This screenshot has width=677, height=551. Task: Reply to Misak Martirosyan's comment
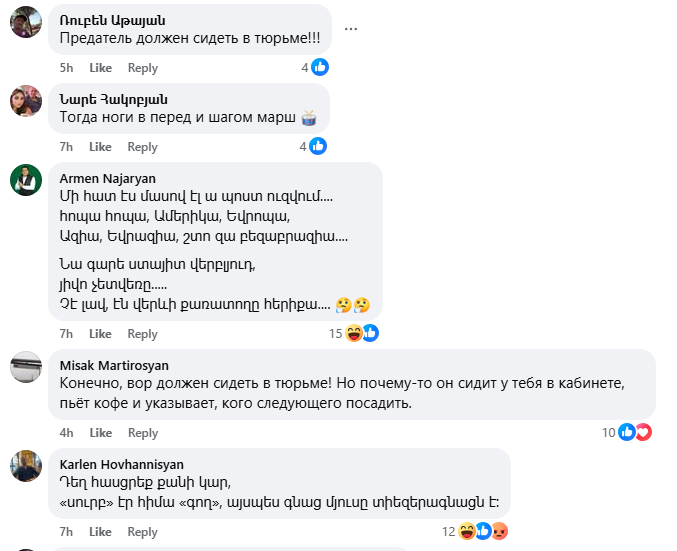(x=143, y=433)
